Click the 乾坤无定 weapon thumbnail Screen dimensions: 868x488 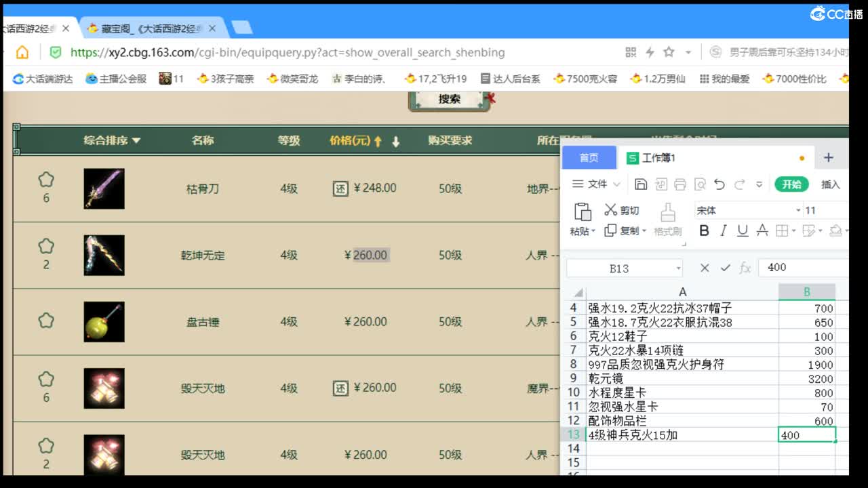104,255
